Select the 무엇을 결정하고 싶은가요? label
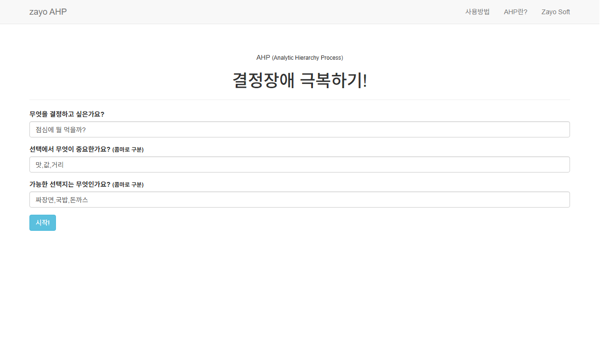The width and height of the screenshot is (607, 364). pyautogui.click(x=66, y=114)
